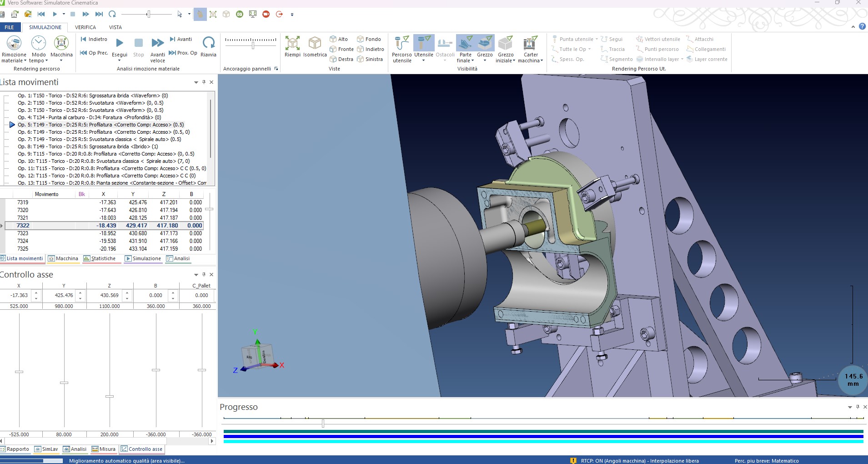Select Op. 8 Sgrossatura ibrida in list

click(88, 146)
